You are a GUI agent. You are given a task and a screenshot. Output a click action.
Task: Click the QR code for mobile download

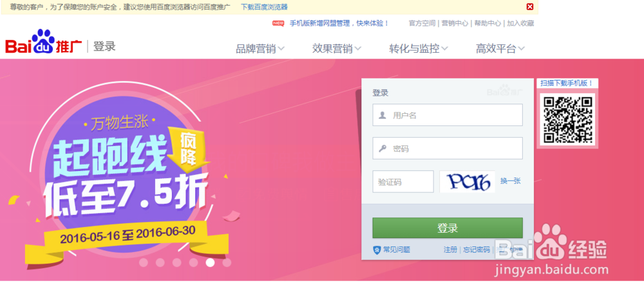pos(568,120)
